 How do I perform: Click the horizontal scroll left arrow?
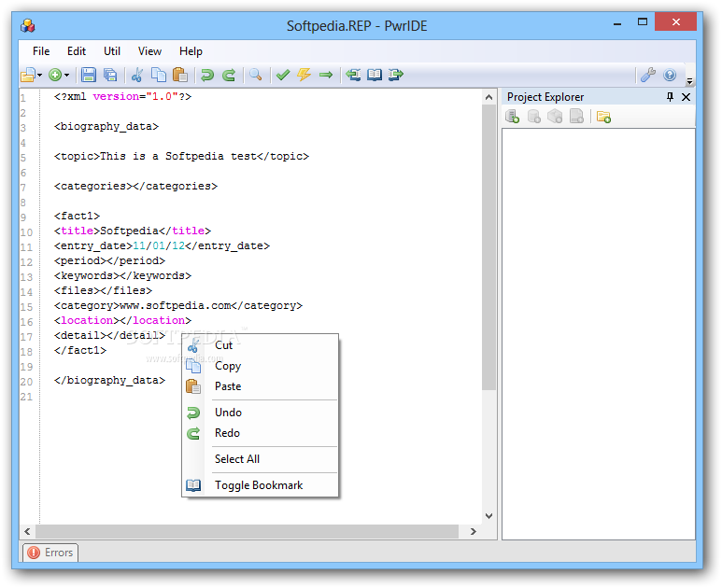[x=28, y=531]
